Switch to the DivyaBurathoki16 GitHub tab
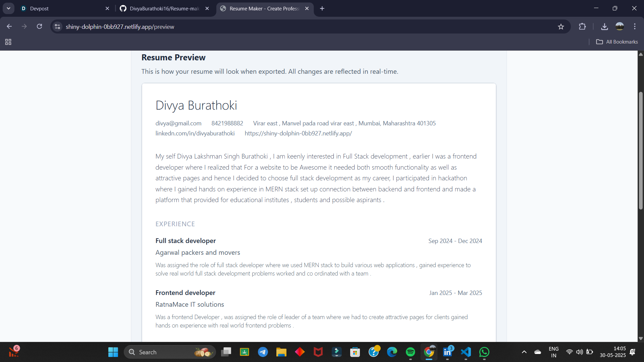644x362 pixels. click(x=164, y=8)
